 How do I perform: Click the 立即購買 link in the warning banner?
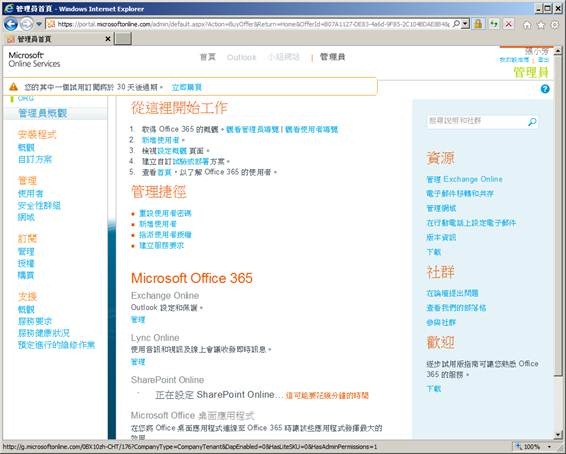point(187,87)
